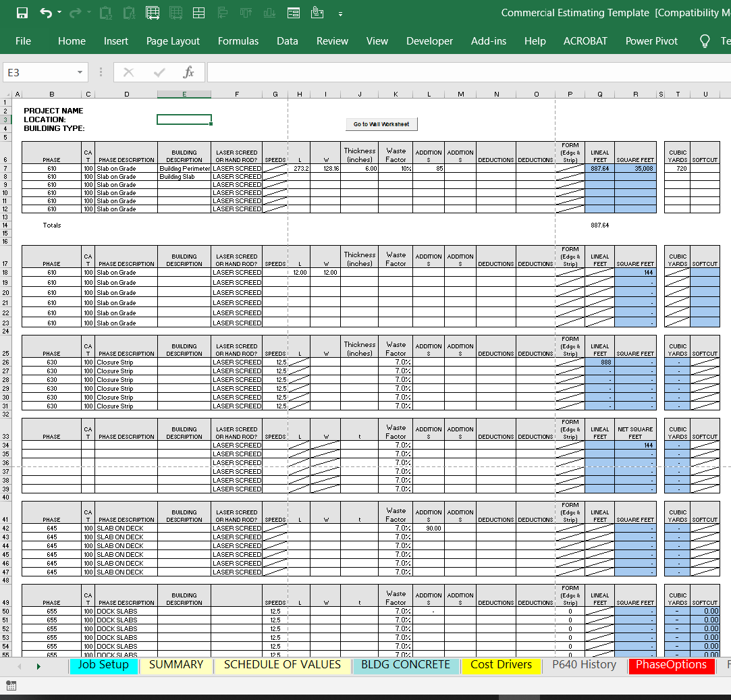Click the Select All corner triangle

click(5, 95)
